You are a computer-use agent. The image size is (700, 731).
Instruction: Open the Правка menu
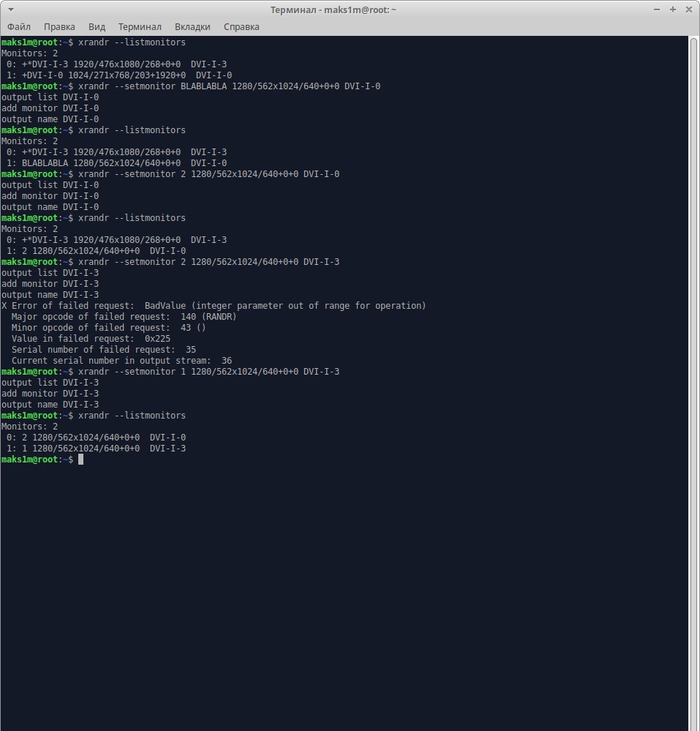[x=59, y=26]
